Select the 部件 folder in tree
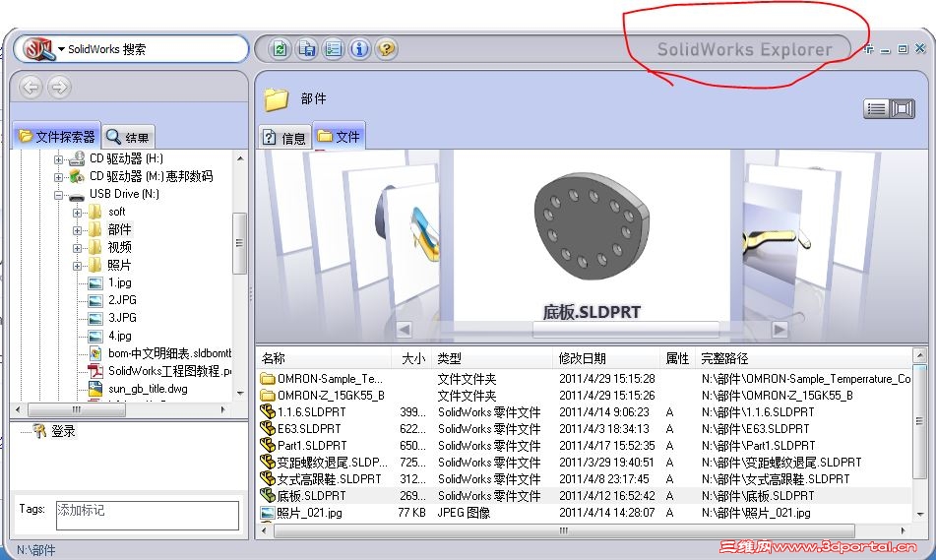This screenshot has width=936, height=560. pyautogui.click(x=119, y=230)
